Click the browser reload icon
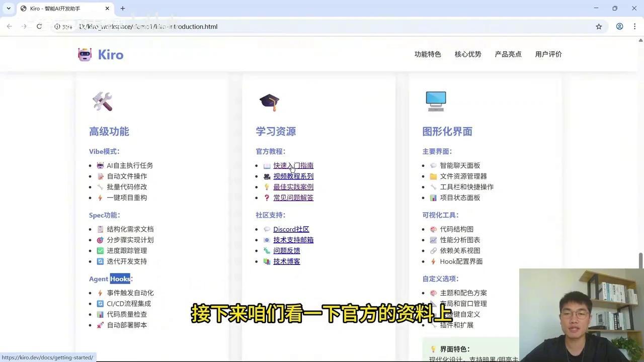 coord(39,27)
